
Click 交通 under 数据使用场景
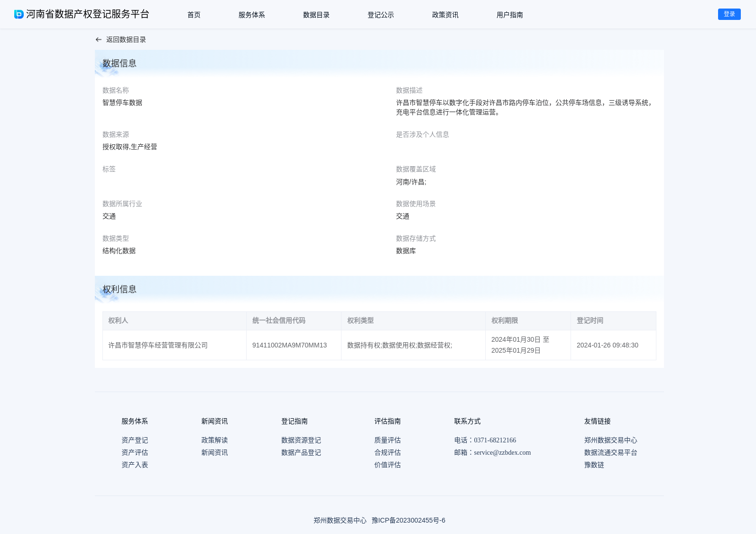click(403, 216)
